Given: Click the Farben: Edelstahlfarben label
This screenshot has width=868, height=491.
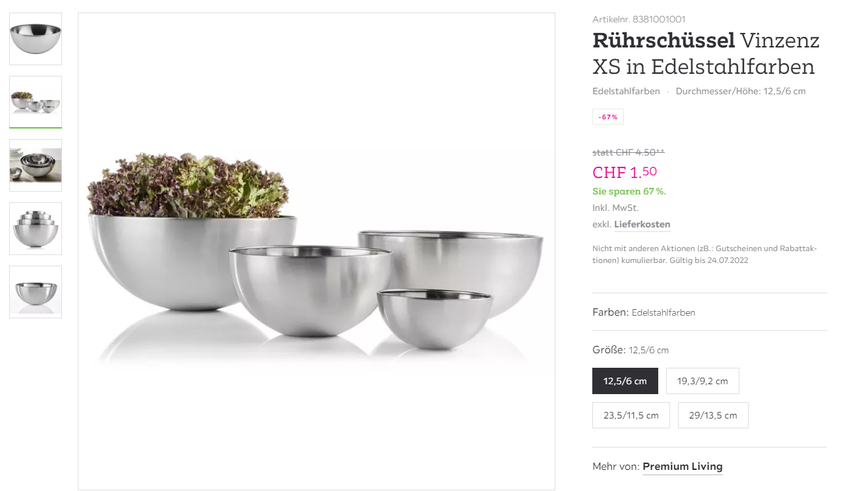Looking at the screenshot, I should click(x=644, y=312).
